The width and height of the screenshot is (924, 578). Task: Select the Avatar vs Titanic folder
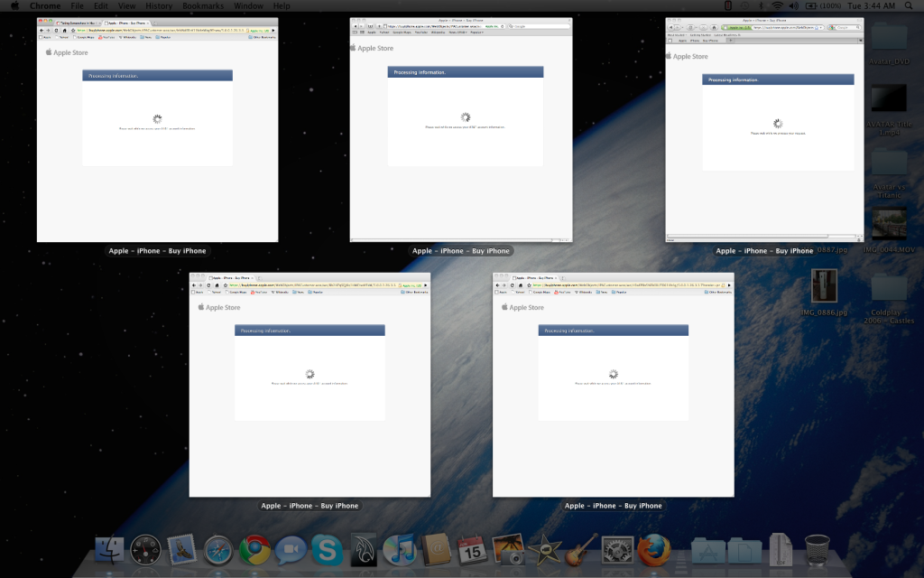889,173
